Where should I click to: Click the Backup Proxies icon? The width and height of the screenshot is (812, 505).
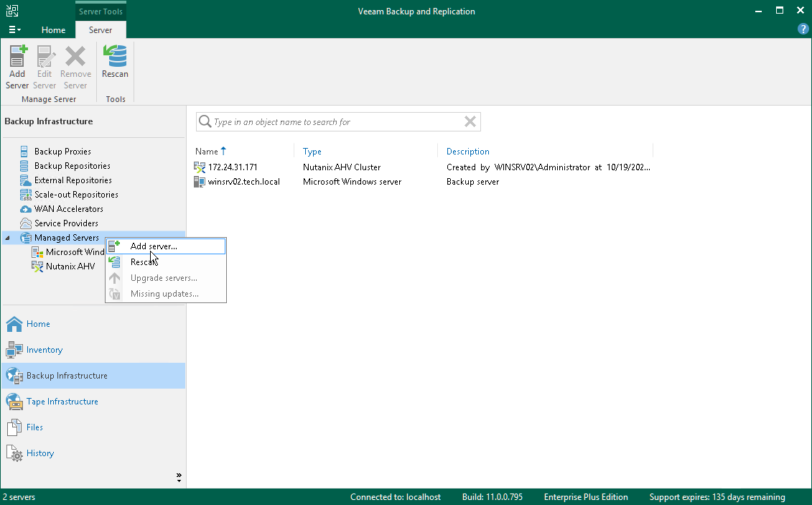coord(24,152)
